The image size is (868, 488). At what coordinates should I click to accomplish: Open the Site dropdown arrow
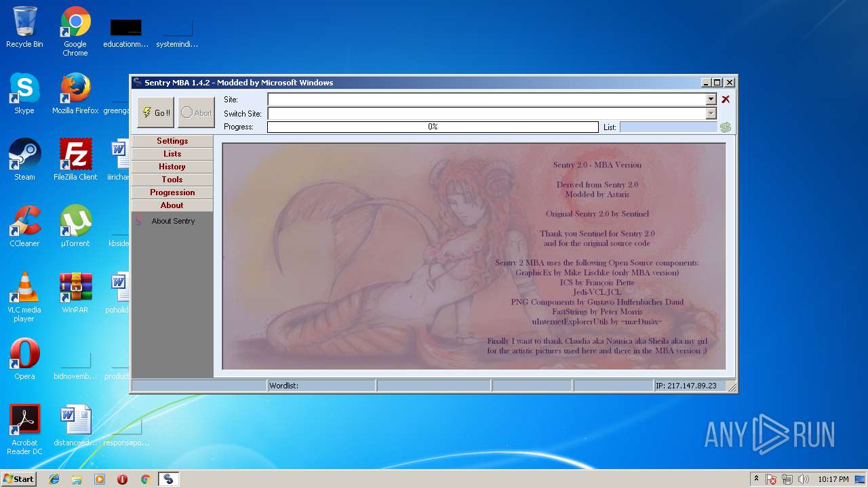[711, 99]
